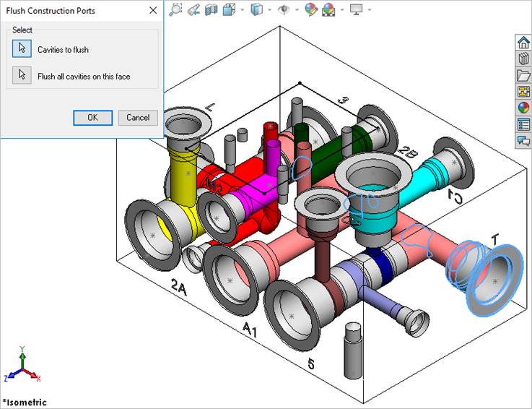Click the View Settings monitor icon
Viewport: 532px width, 409px height.
(x=356, y=9)
